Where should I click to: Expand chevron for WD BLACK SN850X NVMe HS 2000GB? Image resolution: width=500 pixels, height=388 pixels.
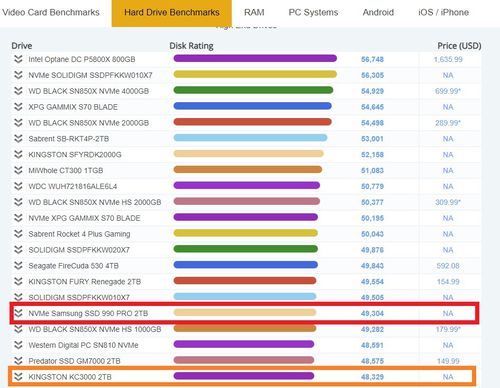[18, 202]
